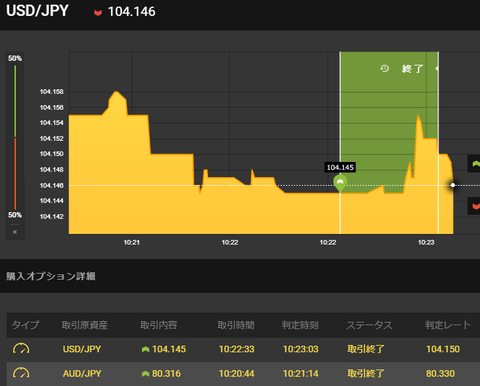This screenshot has height=386, width=480.
Task: Click the 10:23 time axis label
Action: [x=426, y=242]
